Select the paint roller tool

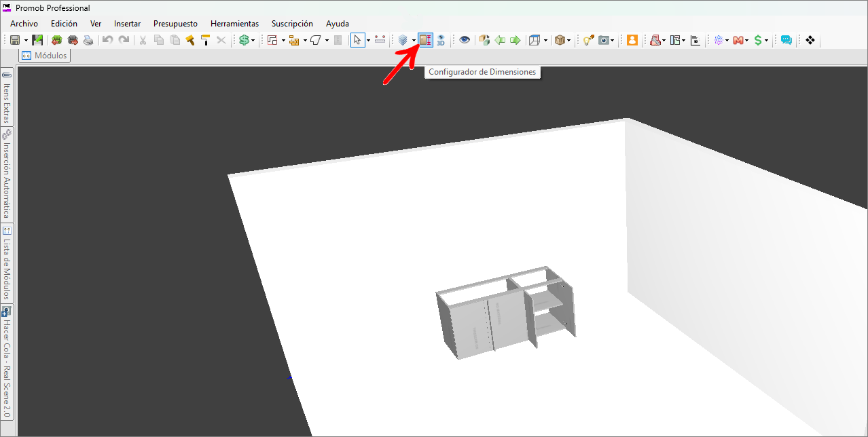pyautogui.click(x=205, y=40)
